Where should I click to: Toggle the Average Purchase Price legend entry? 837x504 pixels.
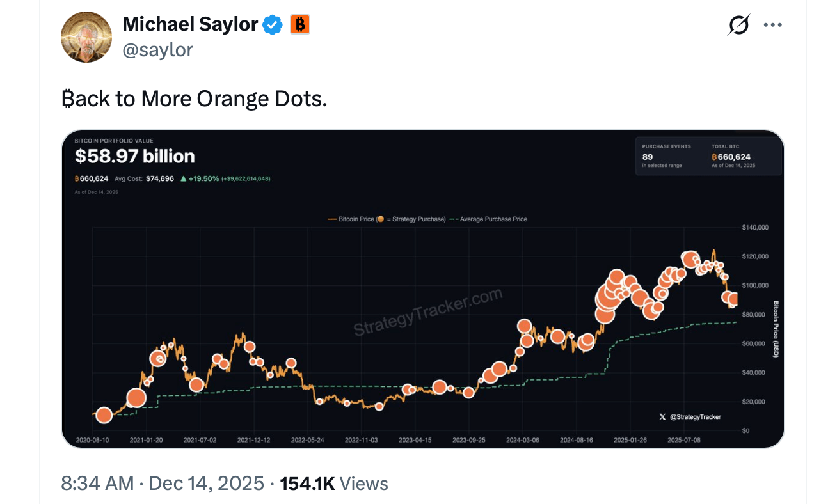click(x=491, y=219)
